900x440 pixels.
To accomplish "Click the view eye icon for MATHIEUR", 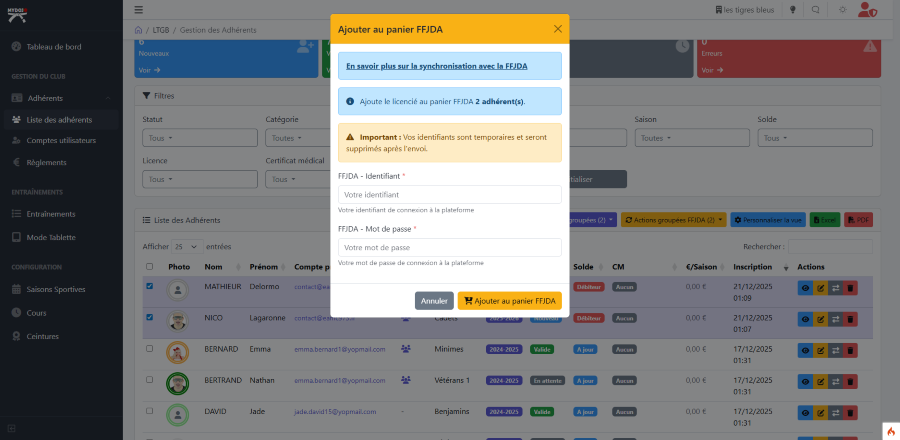I will tap(805, 288).
